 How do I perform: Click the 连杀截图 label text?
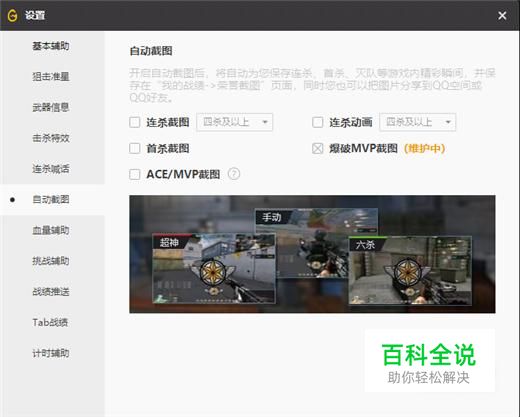click(x=168, y=122)
